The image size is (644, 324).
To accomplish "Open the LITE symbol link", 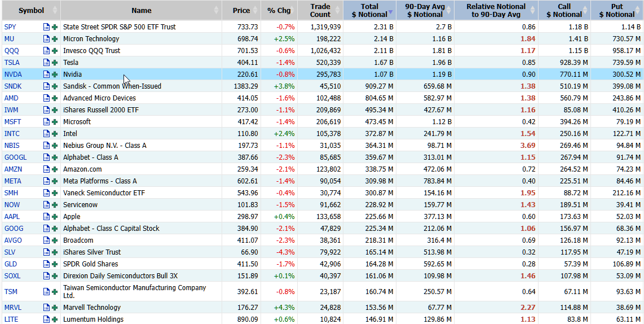I will click(11, 319).
